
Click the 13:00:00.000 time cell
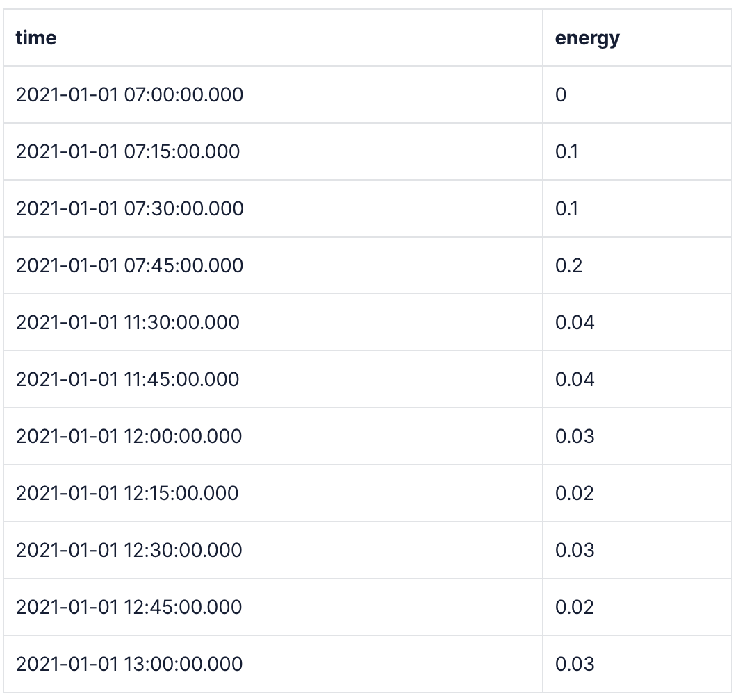[129, 665]
